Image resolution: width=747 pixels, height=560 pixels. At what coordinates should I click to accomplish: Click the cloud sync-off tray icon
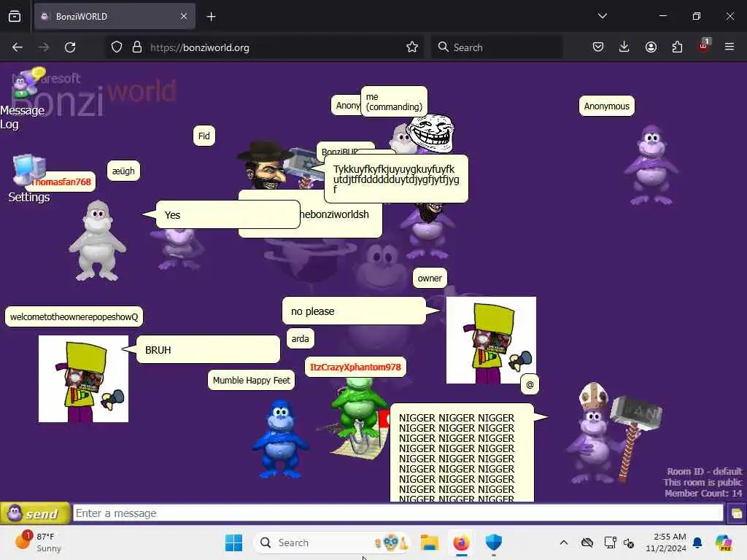pyautogui.click(x=587, y=542)
